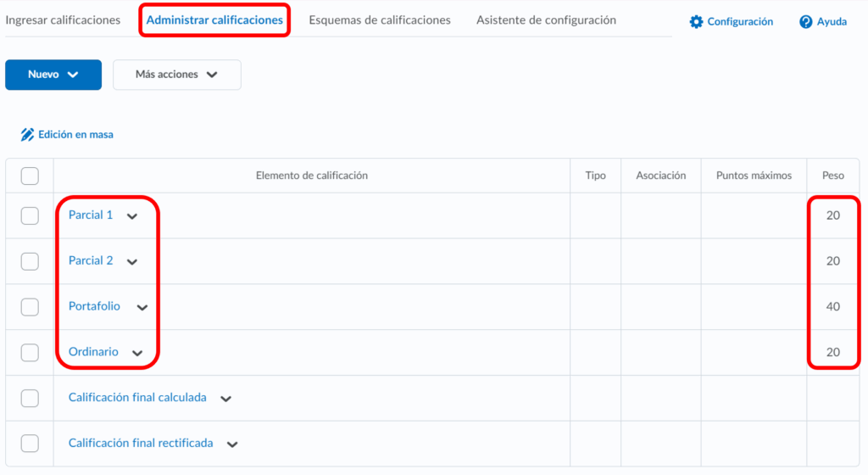Click the Configuración gear icon
868x475 pixels.
(697, 22)
